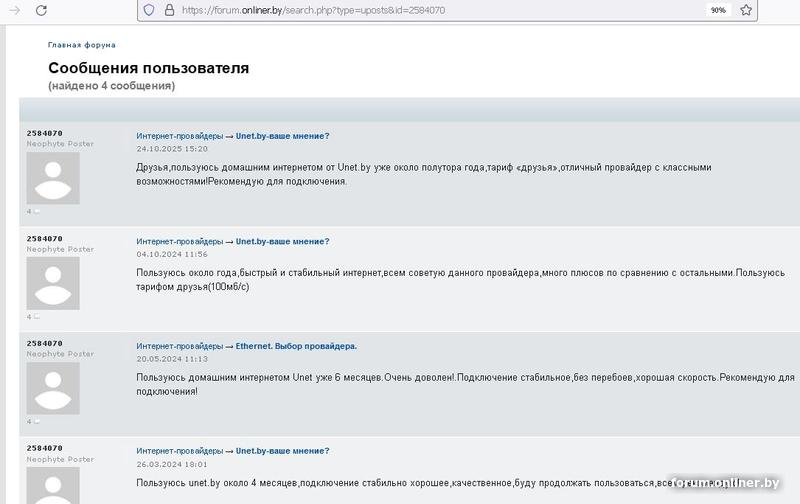Screen dimensions: 800x504
Task: Click the timestamp 04.10.2024 11:56
Action: tap(172, 254)
